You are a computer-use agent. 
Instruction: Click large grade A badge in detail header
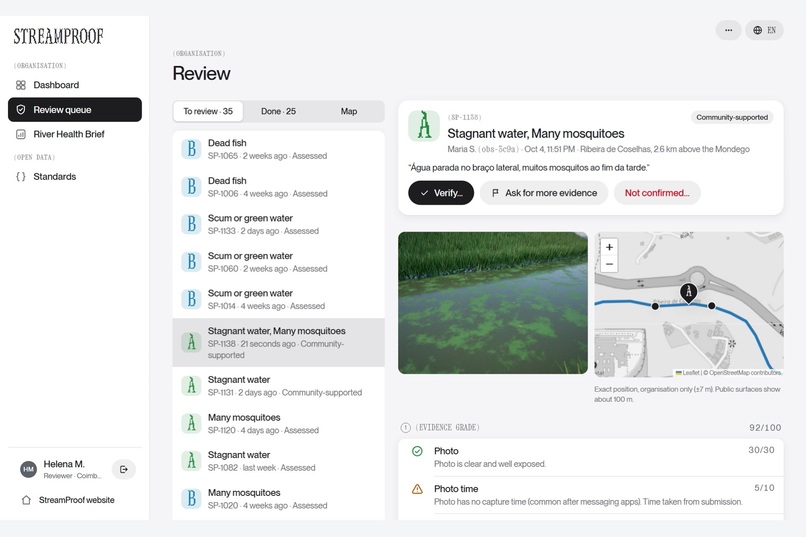tap(424, 125)
